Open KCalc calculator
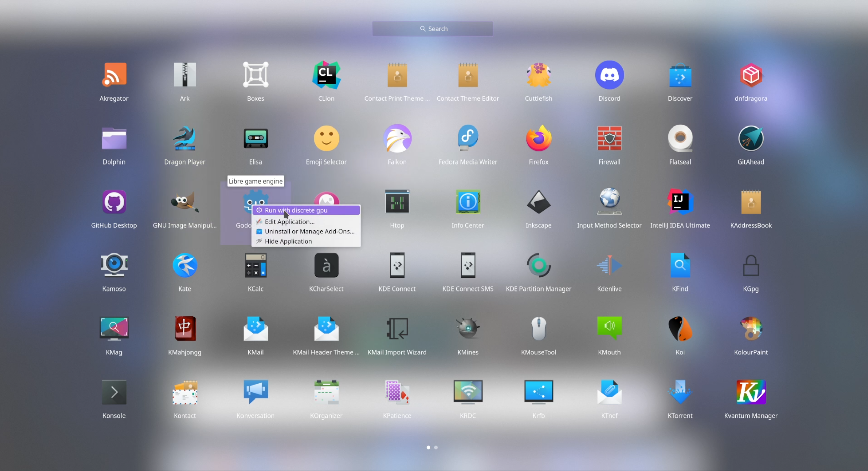 (255, 265)
